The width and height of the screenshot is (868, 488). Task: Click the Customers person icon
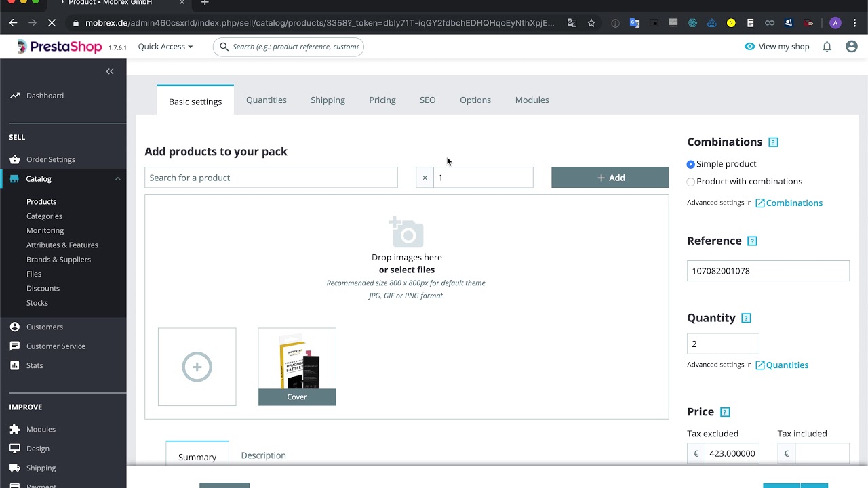tap(15, 327)
